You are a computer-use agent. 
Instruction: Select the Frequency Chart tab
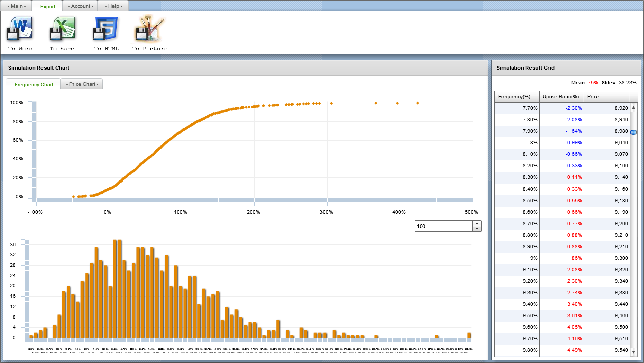(33, 84)
